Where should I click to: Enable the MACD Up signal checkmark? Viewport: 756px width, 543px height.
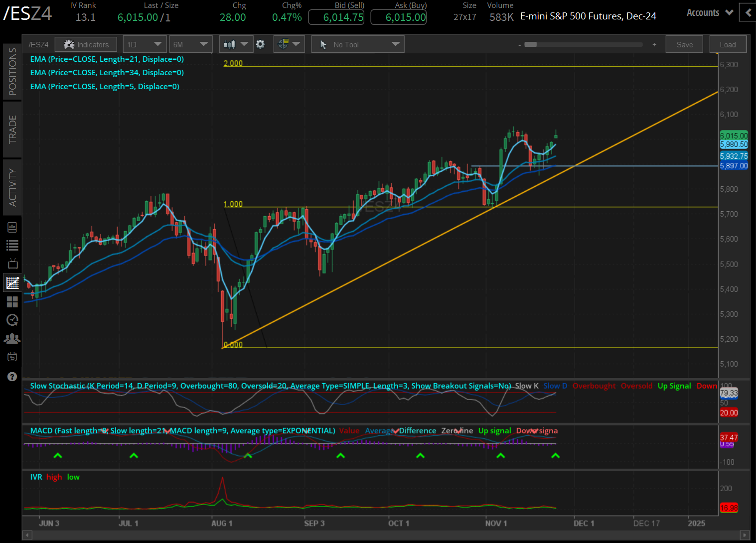click(x=494, y=430)
